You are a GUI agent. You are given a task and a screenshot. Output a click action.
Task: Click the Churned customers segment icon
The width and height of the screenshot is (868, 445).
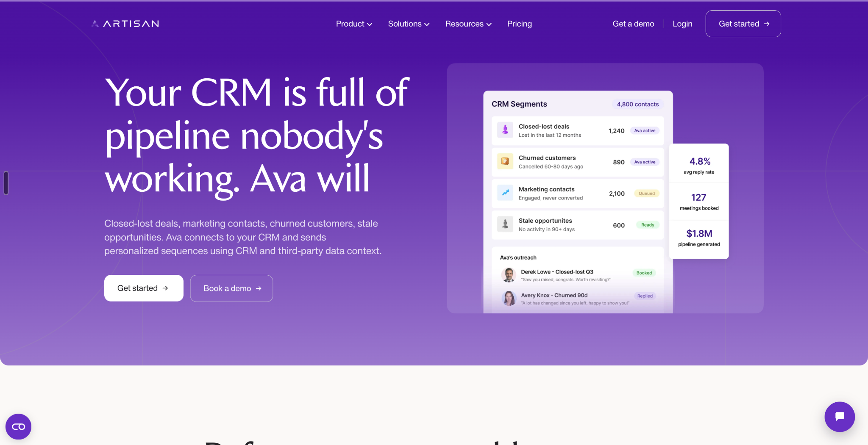click(505, 161)
